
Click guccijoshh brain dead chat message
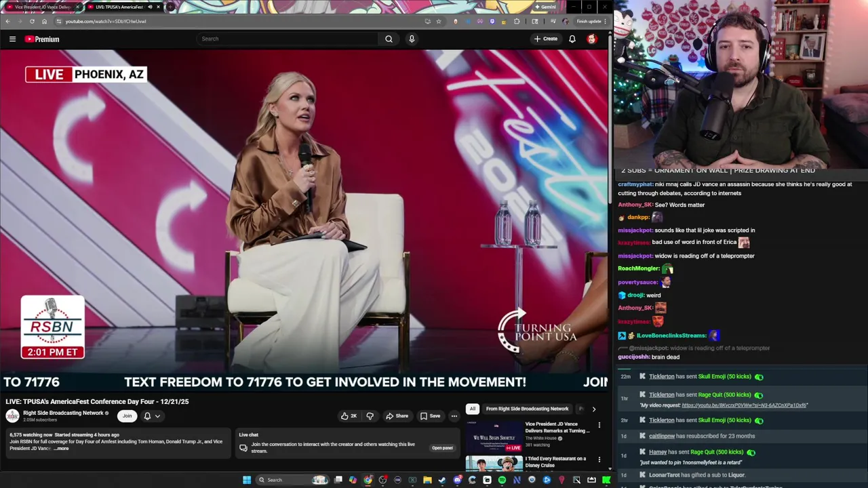tap(648, 357)
